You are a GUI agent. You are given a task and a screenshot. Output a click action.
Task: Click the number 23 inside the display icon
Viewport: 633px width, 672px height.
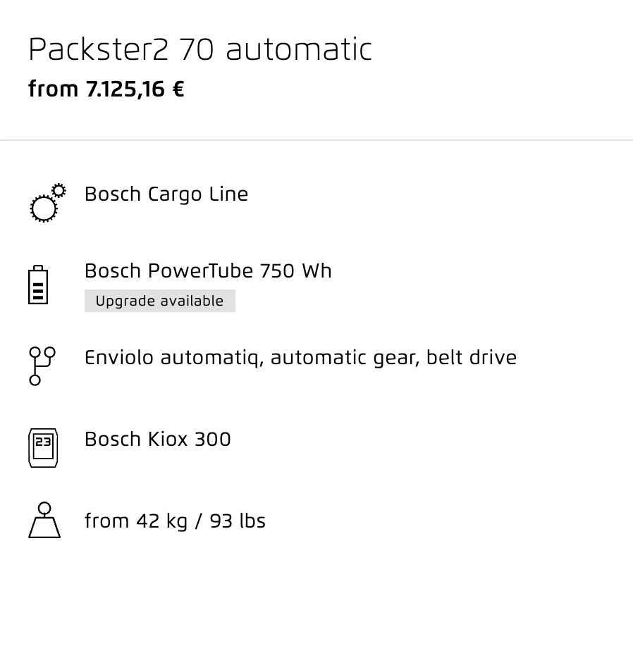point(43,442)
